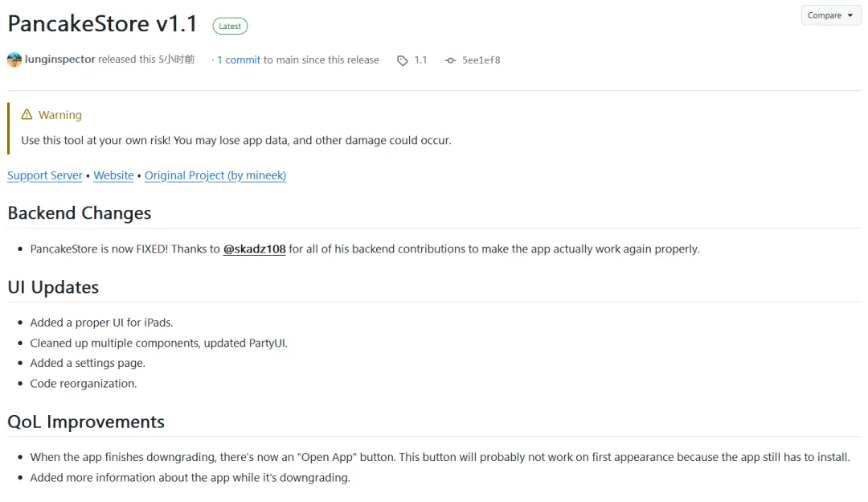The width and height of the screenshot is (868, 502).
Task: Click the release timestamp after "released this"
Action: click(x=177, y=60)
